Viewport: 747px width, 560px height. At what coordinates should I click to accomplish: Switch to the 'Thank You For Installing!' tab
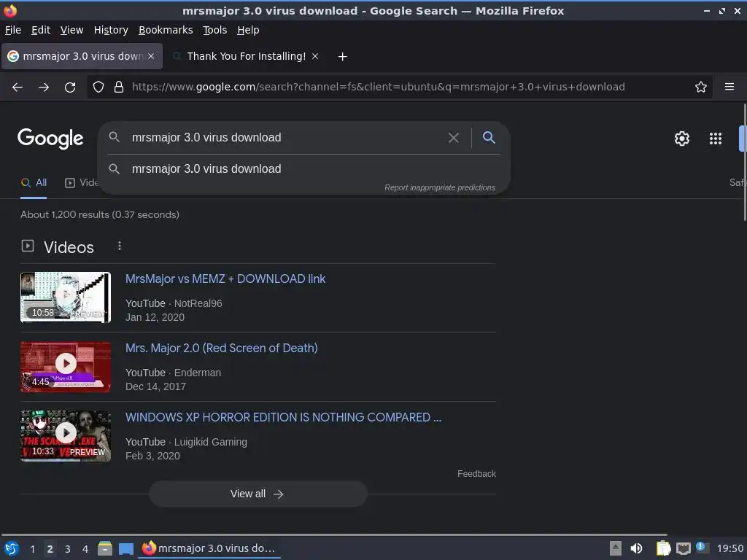pyautogui.click(x=246, y=56)
